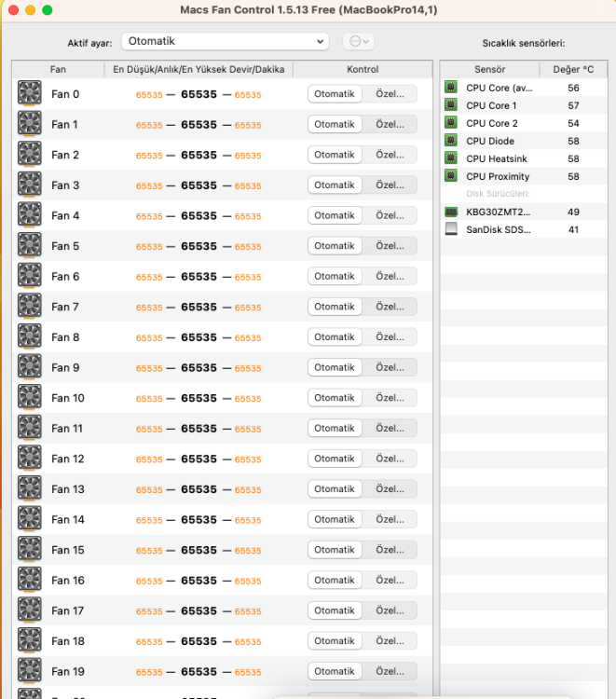The height and width of the screenshot is (699, 616).
Task: Click the Fan 11 fan icon
Action: 30,427
